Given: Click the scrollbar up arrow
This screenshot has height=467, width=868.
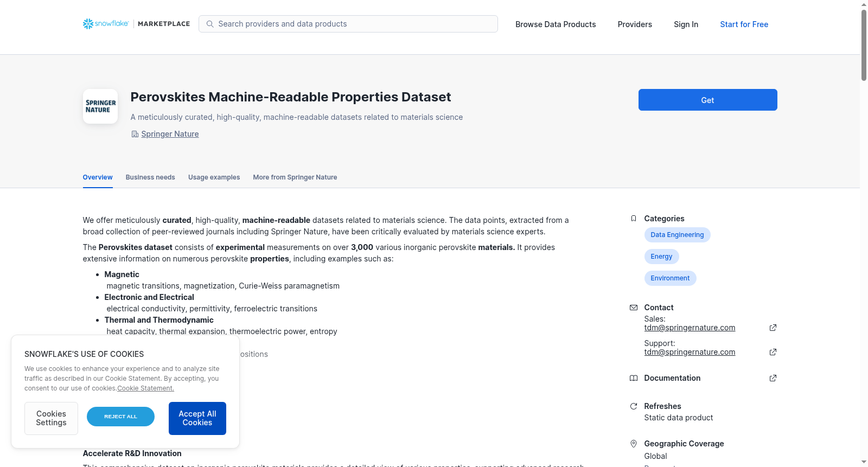Looking at the screenshot, I should pyautogui.click(x=864, y=4).
